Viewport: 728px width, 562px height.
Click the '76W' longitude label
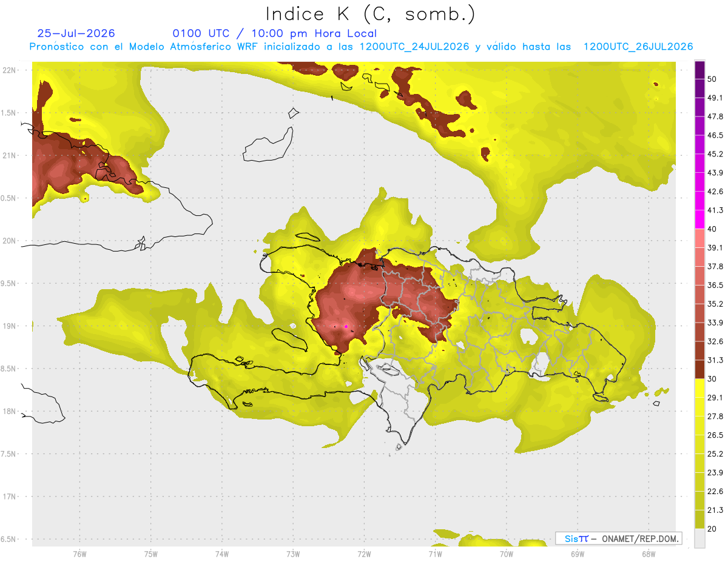tap(79, 554)
